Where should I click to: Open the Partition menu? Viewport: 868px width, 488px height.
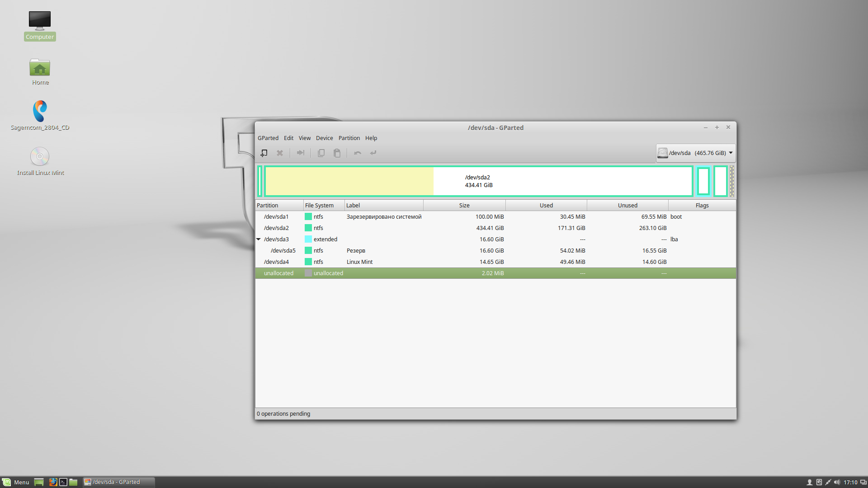(349, 138)
